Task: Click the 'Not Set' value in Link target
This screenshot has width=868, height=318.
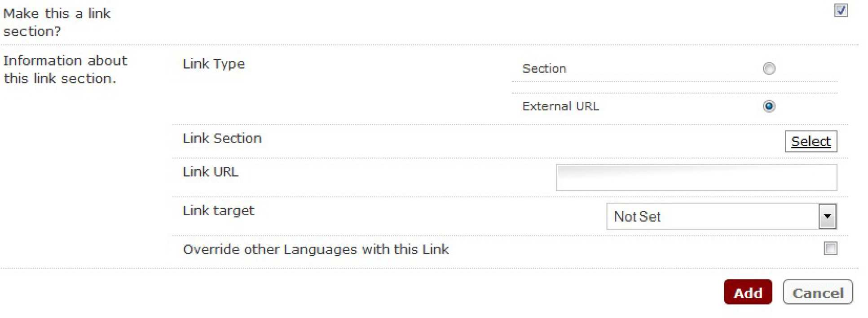Action: coord(637,217)
